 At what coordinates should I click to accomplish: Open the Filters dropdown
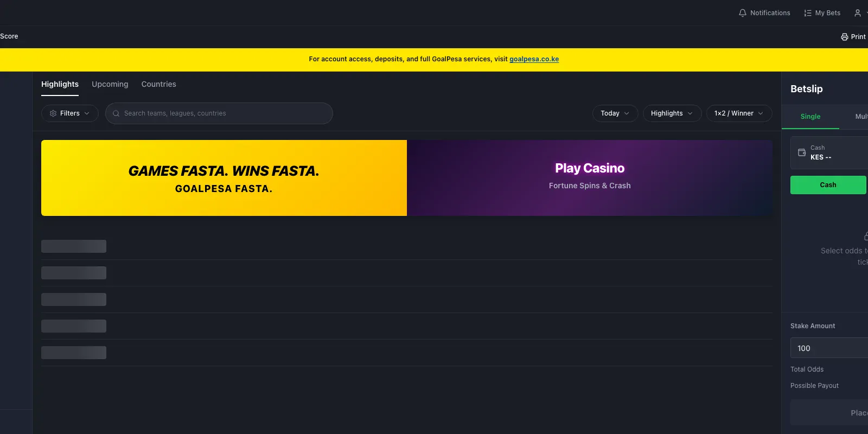click(x=70, y=113)
